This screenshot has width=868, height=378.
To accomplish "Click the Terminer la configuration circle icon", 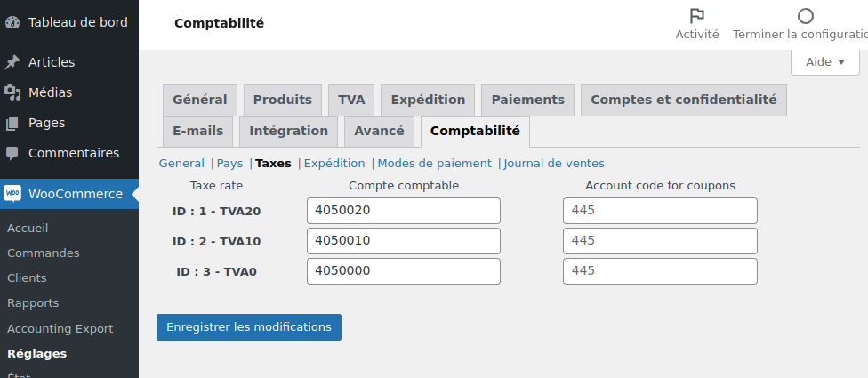I will 805,16.
